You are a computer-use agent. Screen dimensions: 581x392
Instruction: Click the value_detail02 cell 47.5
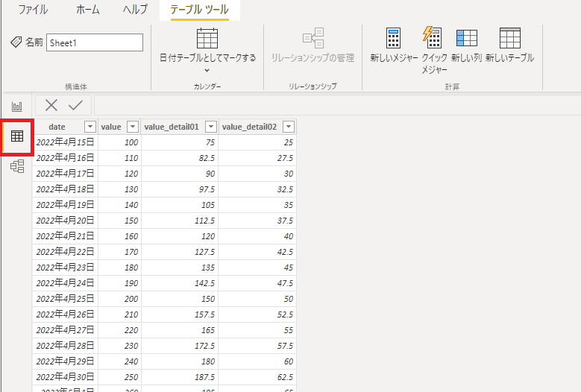257,283
